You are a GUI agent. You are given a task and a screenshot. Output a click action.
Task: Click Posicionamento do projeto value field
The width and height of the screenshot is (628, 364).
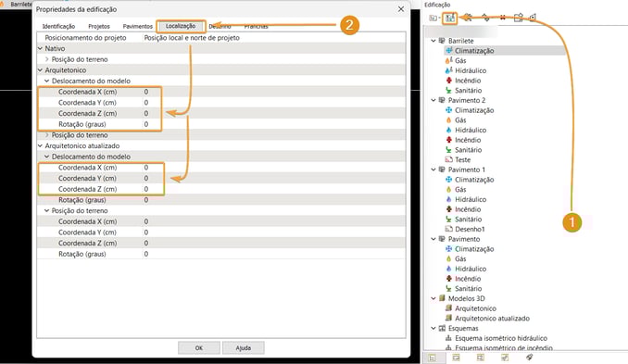(x=274, y=38)
